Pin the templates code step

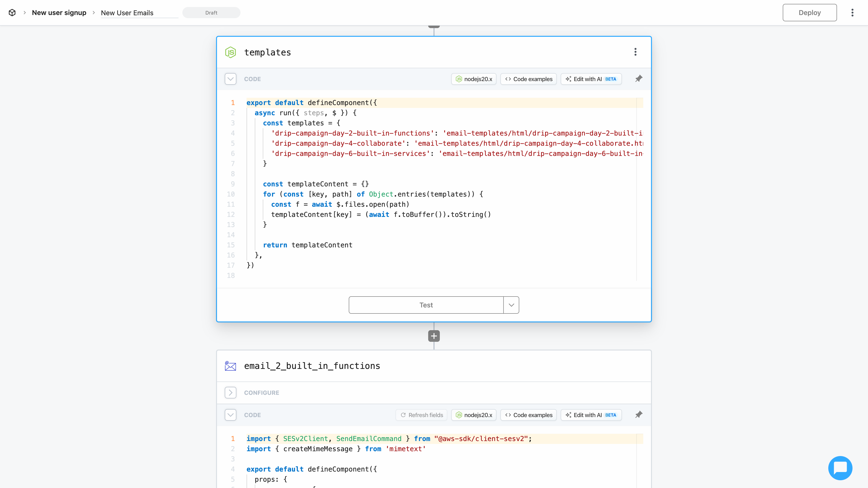(639, 79)
